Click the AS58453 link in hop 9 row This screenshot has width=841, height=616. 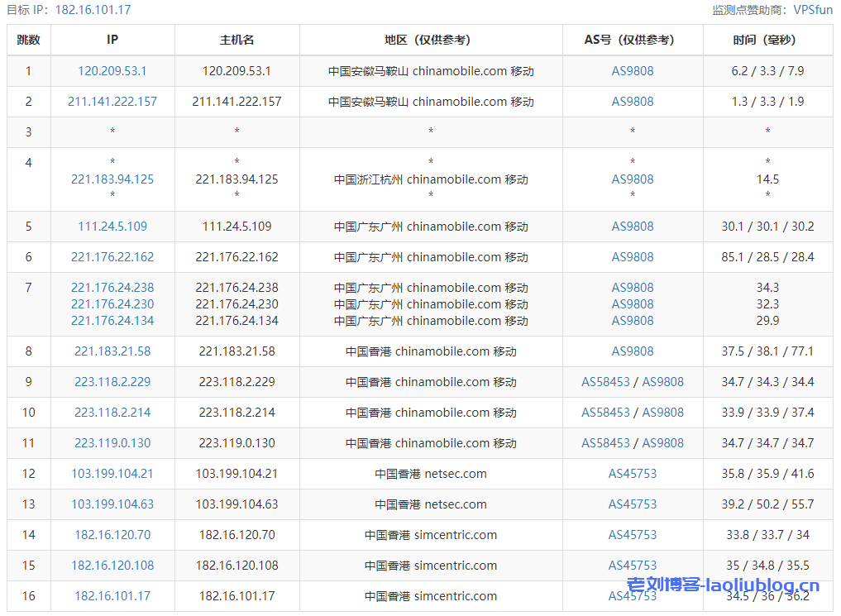click(x=605, y=382)
